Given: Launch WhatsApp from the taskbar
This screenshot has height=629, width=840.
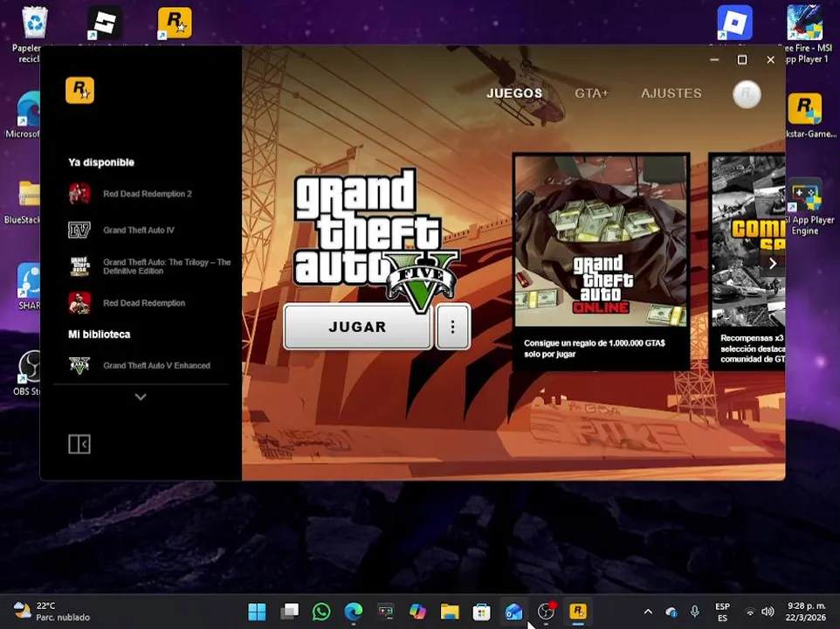Looking at the screenshot, I should click(321, 612).
